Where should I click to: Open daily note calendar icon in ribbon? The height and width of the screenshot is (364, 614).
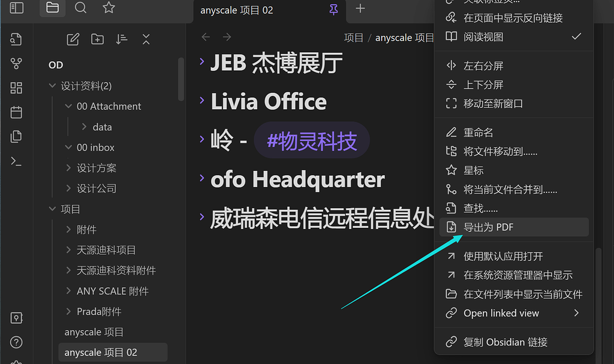[16, 112]
